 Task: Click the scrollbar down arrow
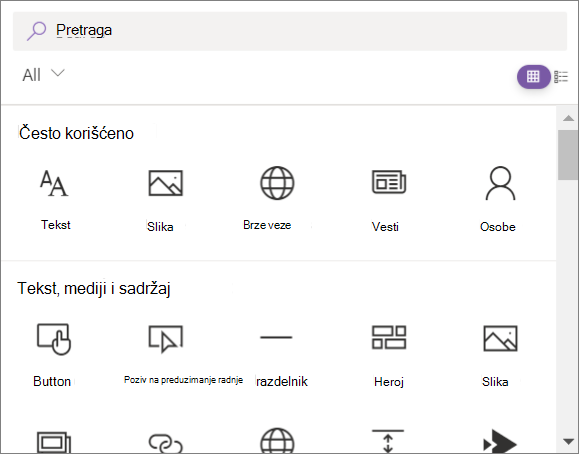568,441
